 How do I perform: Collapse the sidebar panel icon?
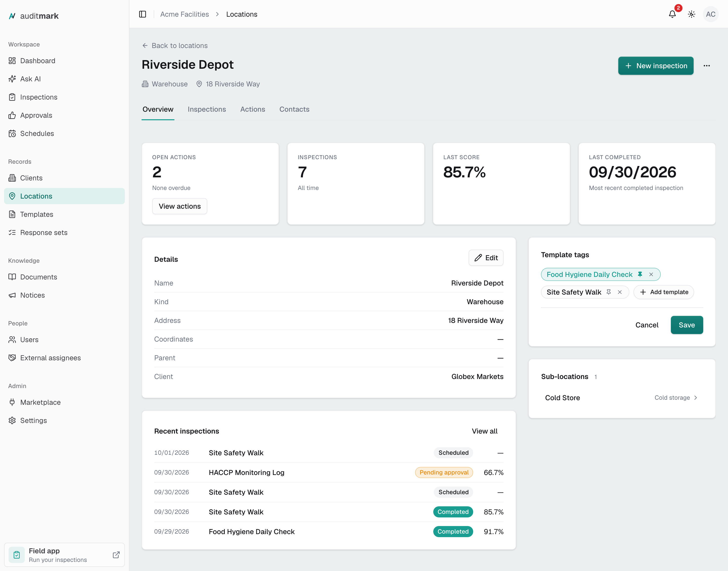[x=143, y=14]
